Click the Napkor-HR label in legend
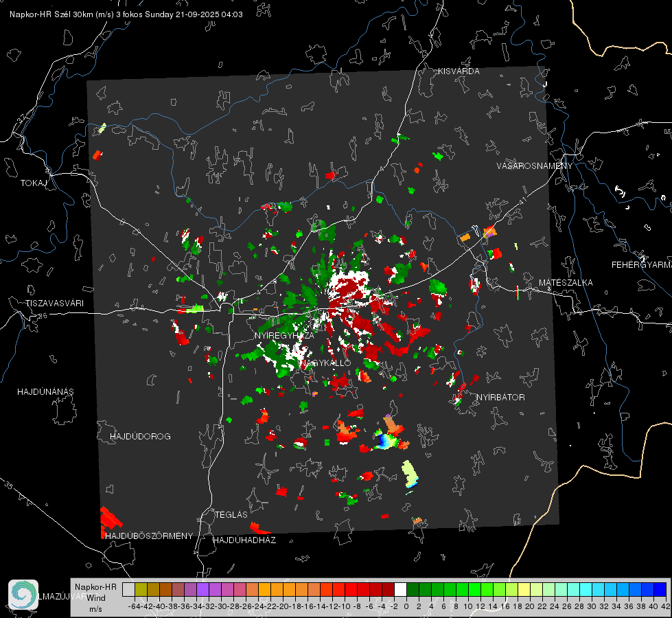This screenshot has width=672, height=618. point(95,587)
